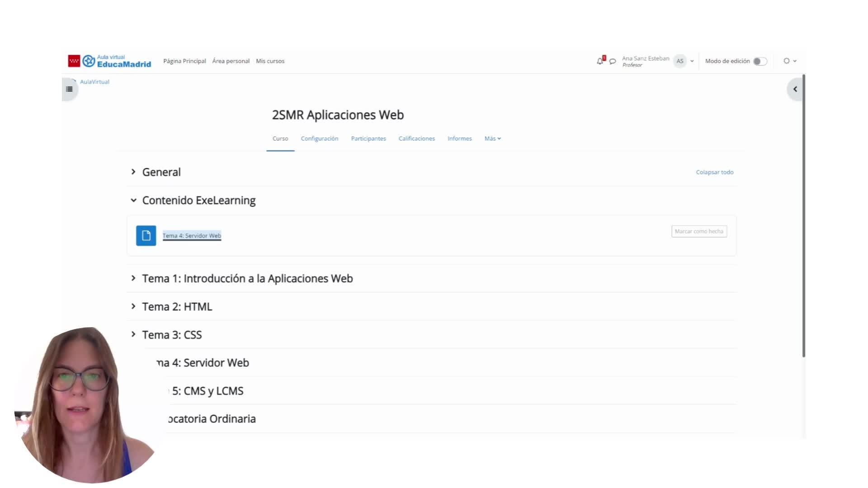Click the page vertical scrollbar
The image size is (868, 488).
click(x=803, y=217)
